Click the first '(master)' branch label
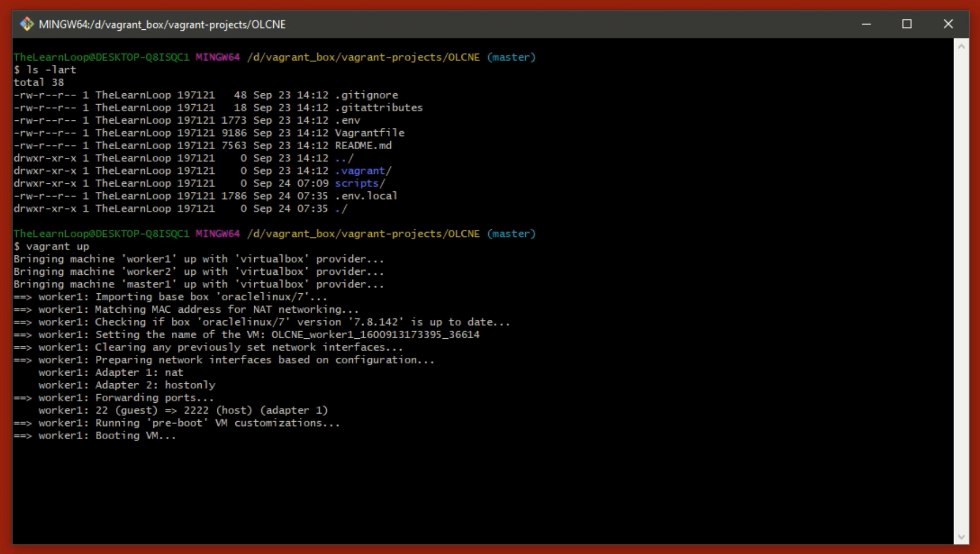Screen dimensions: 980x554 [x=511, y=57]
